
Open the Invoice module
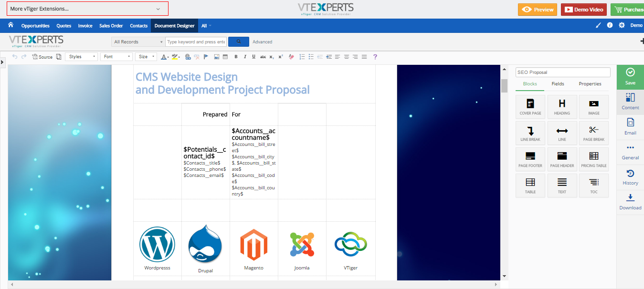(85, 26)
